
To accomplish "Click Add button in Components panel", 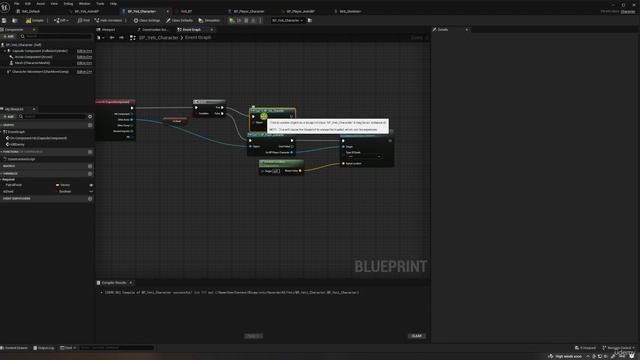I will 9,36.
